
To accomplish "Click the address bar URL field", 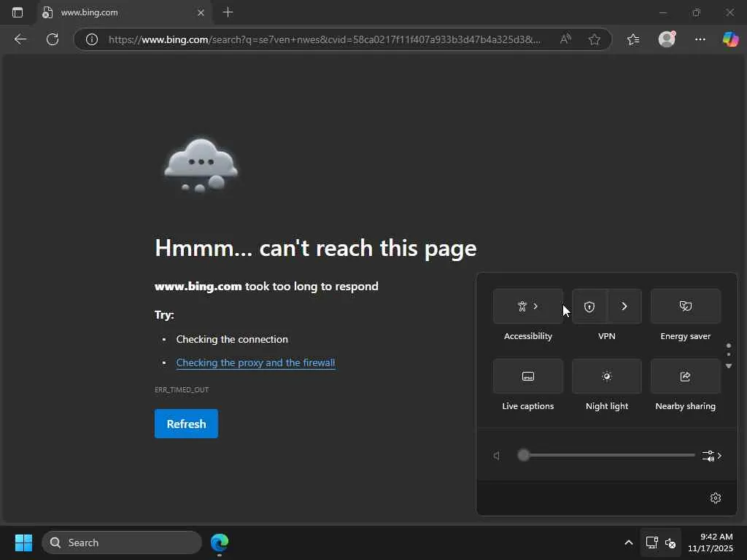I will pyautogui.click(x=325, y=39).
